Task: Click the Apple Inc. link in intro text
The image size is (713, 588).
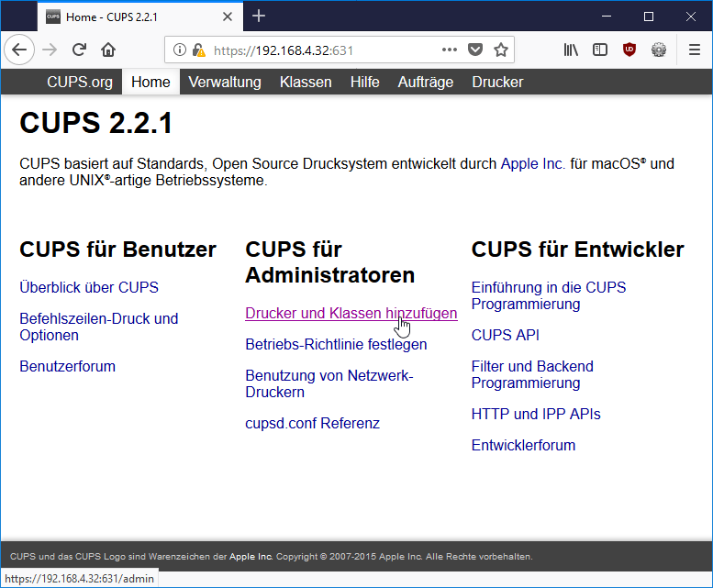Action: pyautogui.click(x=532, y=163)
